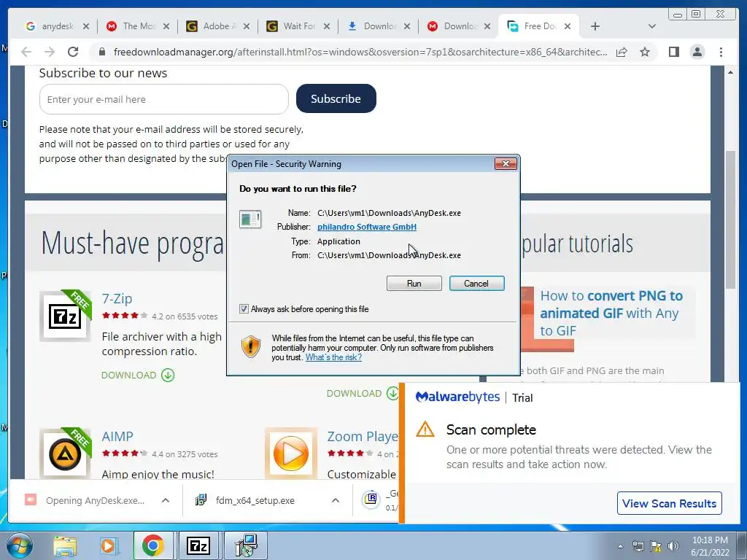Open the Chrome three-dot menu
747x560 pixels.
(721, 52)
